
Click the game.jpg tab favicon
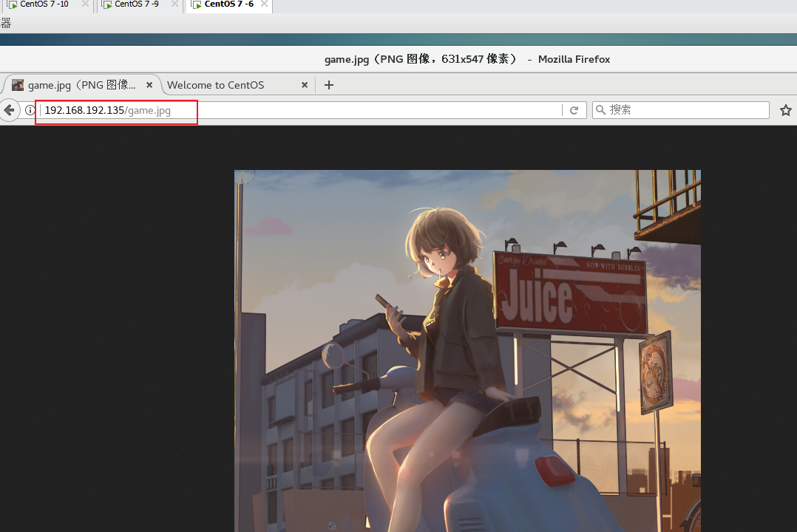(x=18, y=85)
